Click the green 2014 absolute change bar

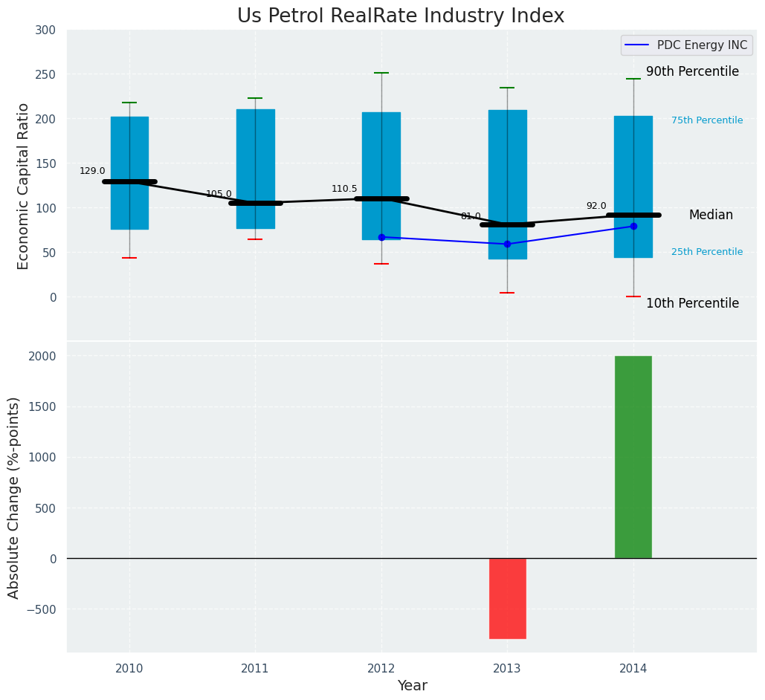[x=633, y=457]
